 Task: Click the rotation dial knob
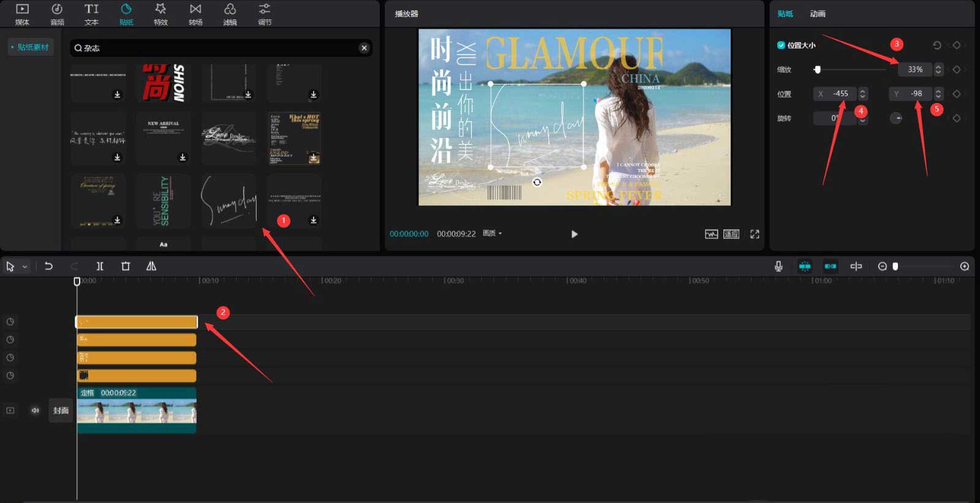(896, 118)
